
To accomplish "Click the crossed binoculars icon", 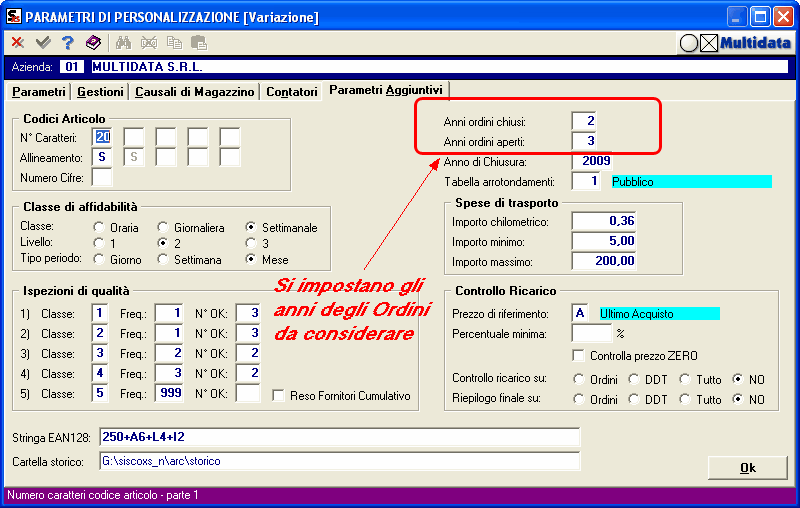I will 149,43.
